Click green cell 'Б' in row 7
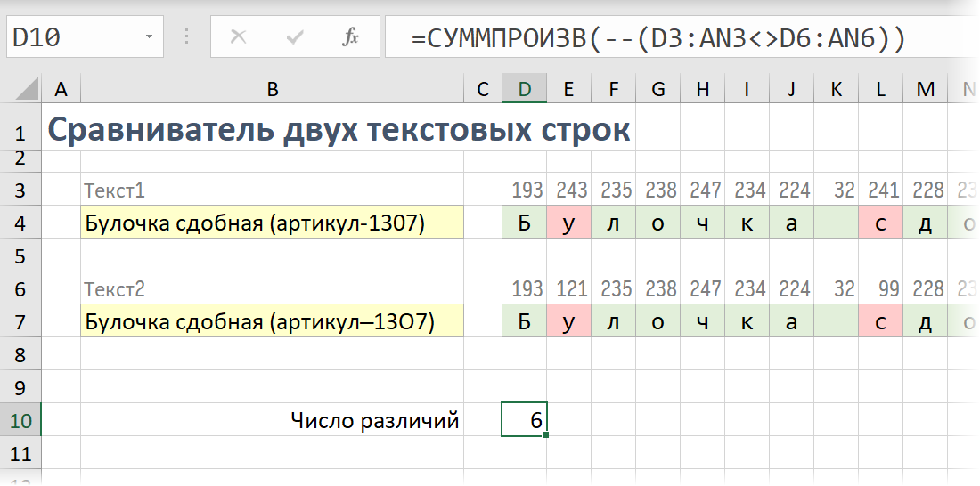The image size is (980, 486). point(524,321)
